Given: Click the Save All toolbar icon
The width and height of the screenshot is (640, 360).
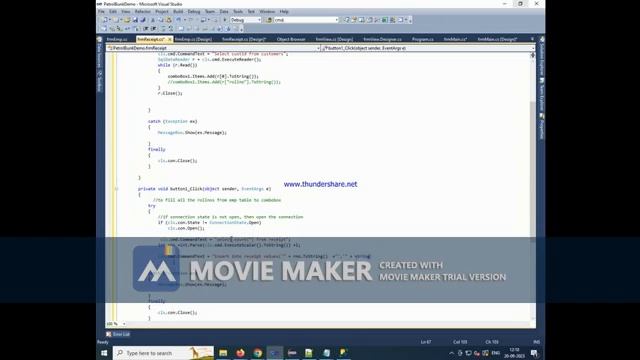Looking at the screenshot, I should (x=143, y=20).
